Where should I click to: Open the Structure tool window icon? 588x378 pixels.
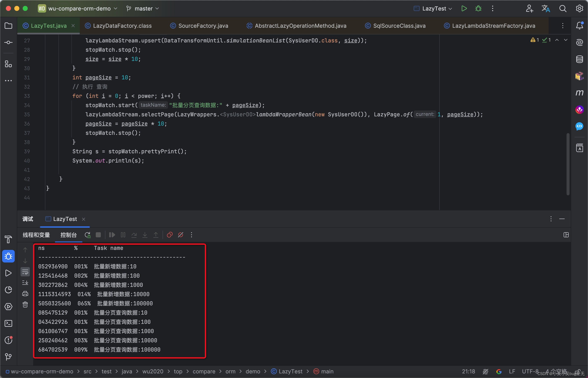[8, 64]
